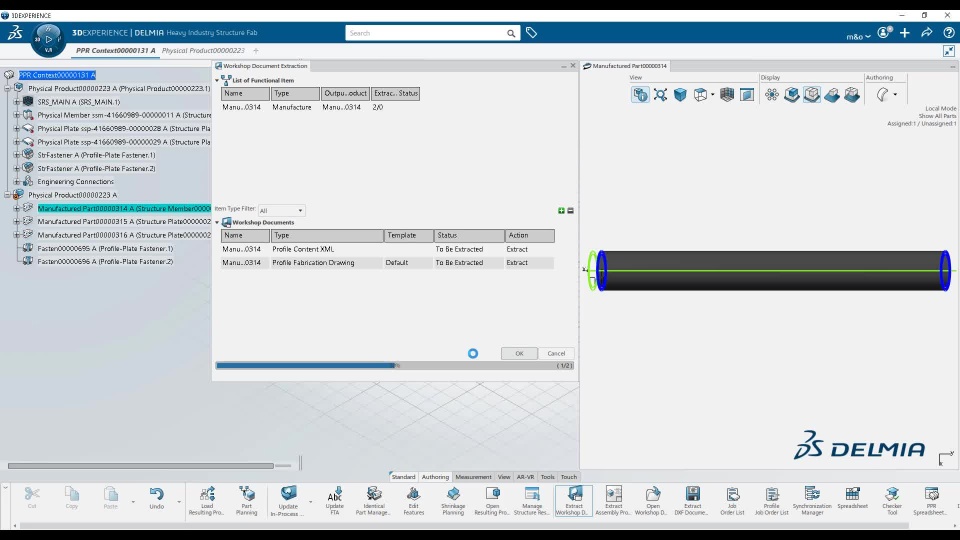Image resolution: width=960 pixels, height=540 pixels.
Task: Toggle the last Display wireframe block icon
Action: tap(852, 94)
